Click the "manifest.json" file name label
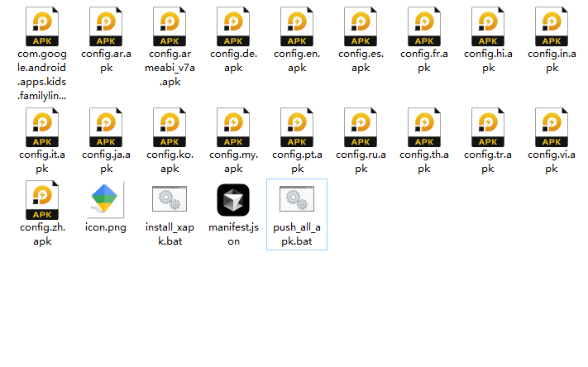The image size is (588, 367). (233, 234)
